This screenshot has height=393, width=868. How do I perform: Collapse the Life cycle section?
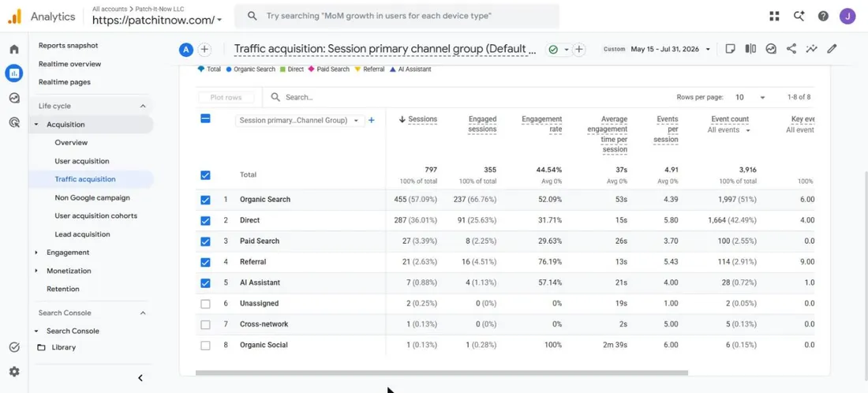click(143, 107)
